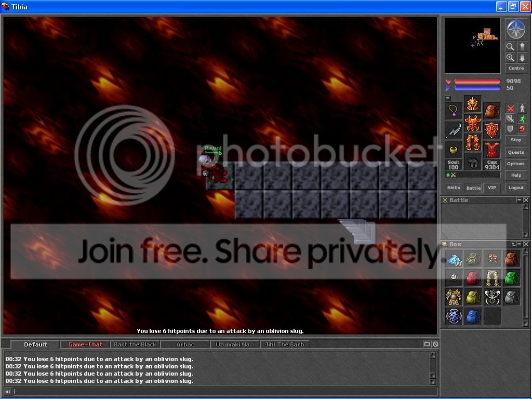Click the Logout button
This screenshot has width=532, height=399.
pos(516,188)
